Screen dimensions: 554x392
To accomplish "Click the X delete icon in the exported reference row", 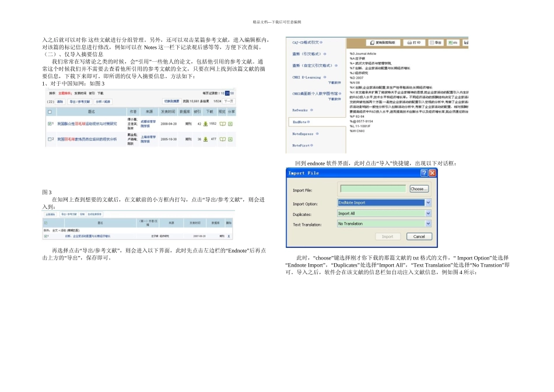I will click(229, 236).
